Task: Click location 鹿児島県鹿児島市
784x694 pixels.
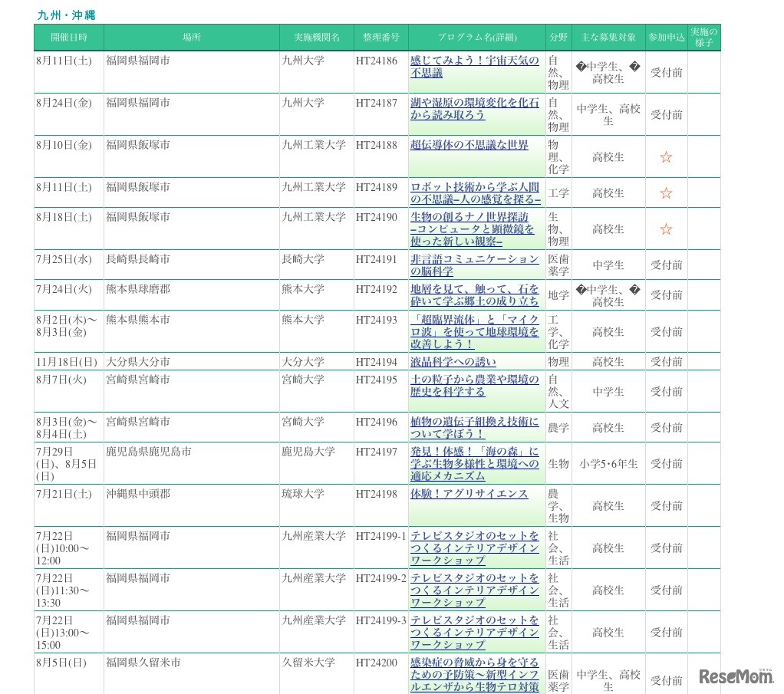Action: [149, 452]
